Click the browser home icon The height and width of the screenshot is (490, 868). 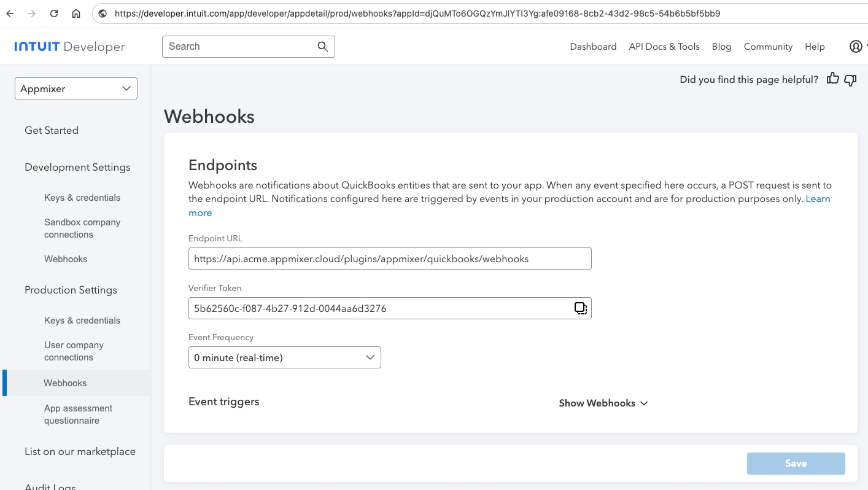[76, 14]
